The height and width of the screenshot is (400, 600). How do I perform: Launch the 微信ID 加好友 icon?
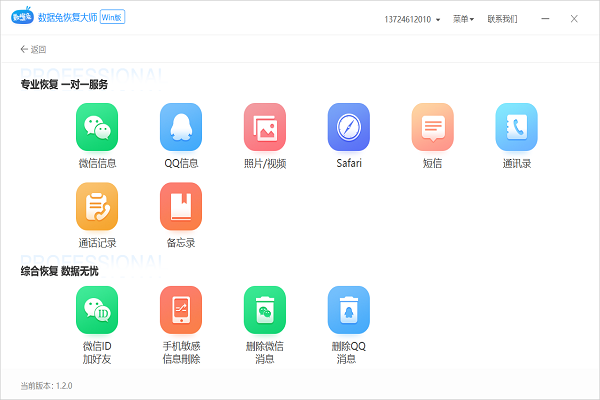[97, 310]
